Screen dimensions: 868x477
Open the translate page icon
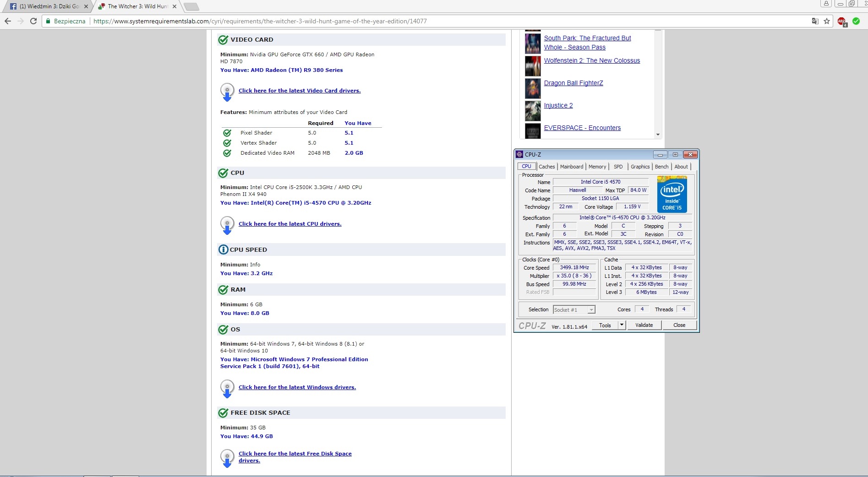[x=815, y=21]
